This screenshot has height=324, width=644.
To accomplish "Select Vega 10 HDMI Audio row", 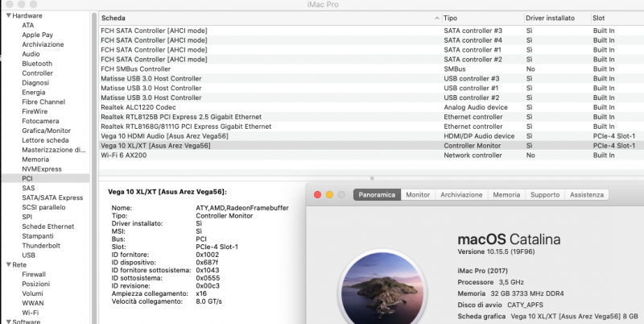I will point(371,136).
